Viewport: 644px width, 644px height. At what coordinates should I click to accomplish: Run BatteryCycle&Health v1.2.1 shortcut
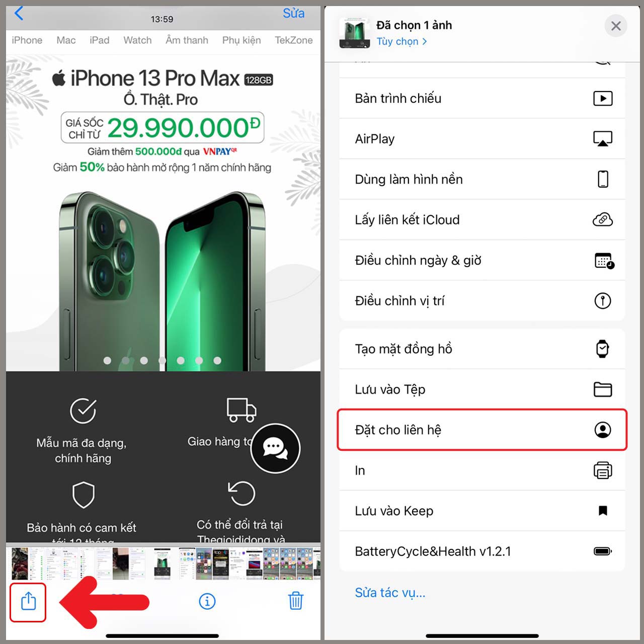pyautogui.click(x=482, y=551)
